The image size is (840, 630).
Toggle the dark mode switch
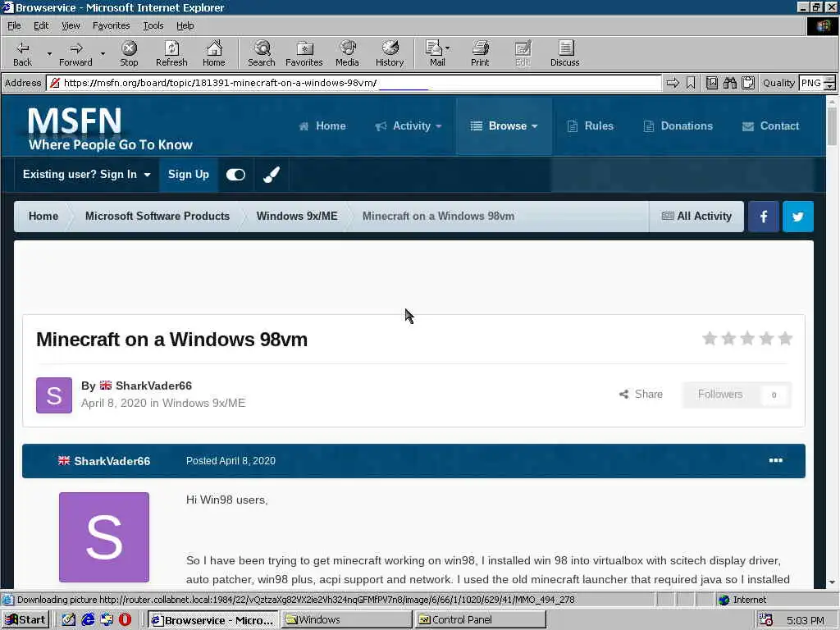point(235,175)
